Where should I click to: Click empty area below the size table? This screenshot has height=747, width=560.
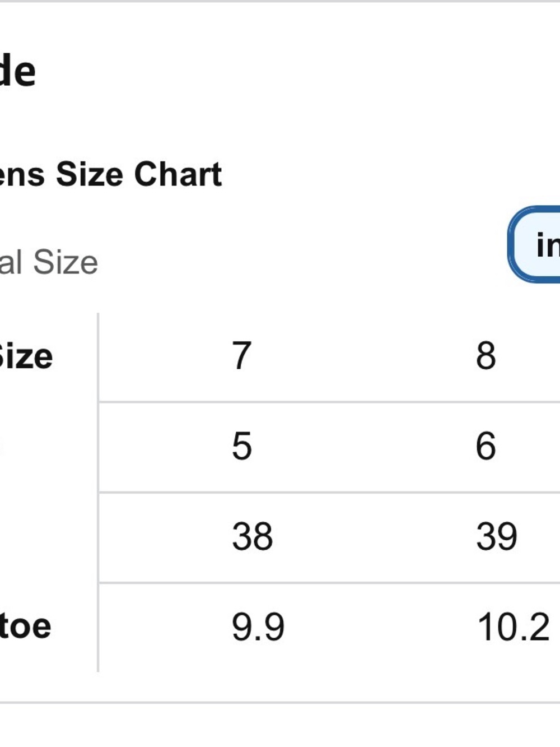[280, 726]
